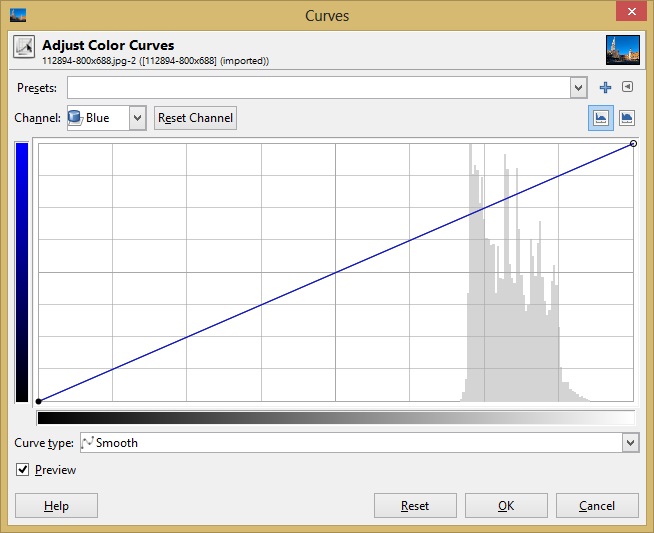The height and width of the screenshot is (533, 654).
Task: Open the presets menu arrow icon
Action: point(627,88)
